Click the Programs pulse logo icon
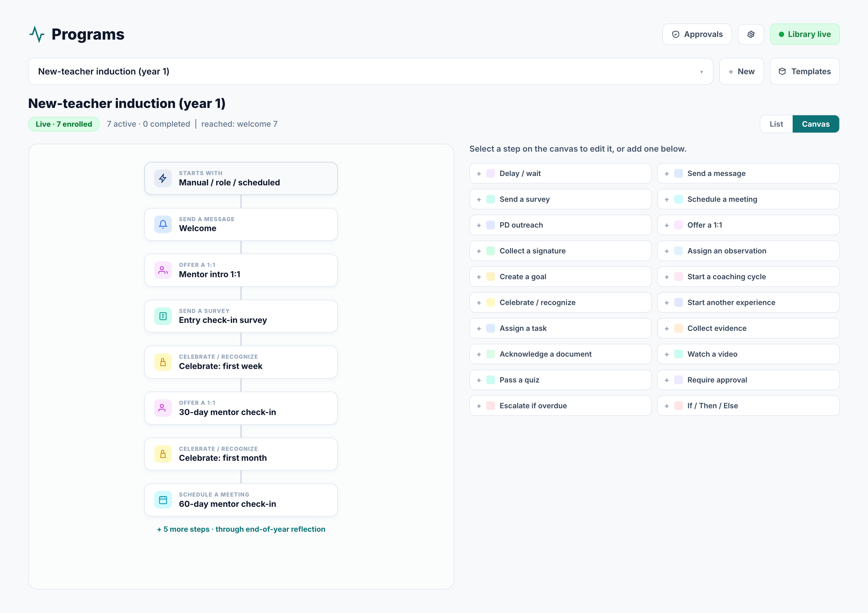The width and height of the screenshot is (868, 613). click(37, 34)
